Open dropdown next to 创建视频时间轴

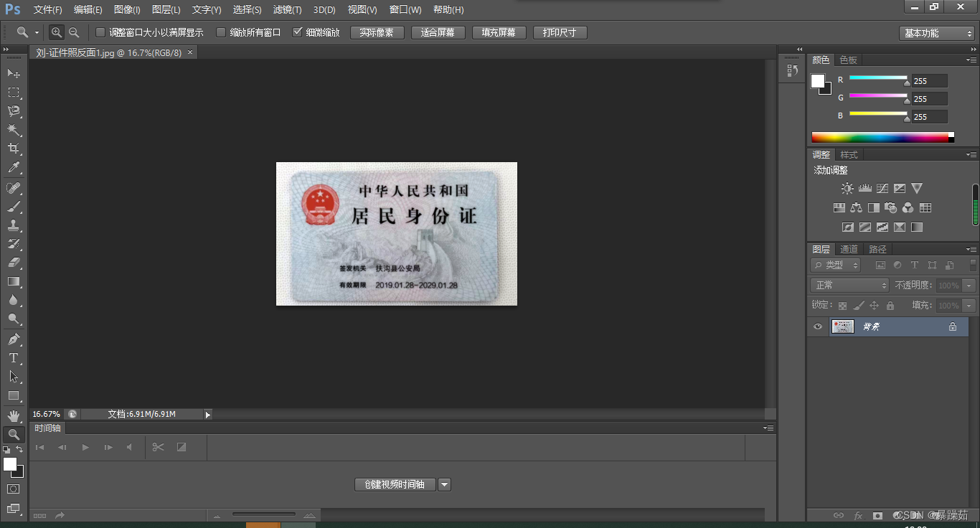coord(444,485)
